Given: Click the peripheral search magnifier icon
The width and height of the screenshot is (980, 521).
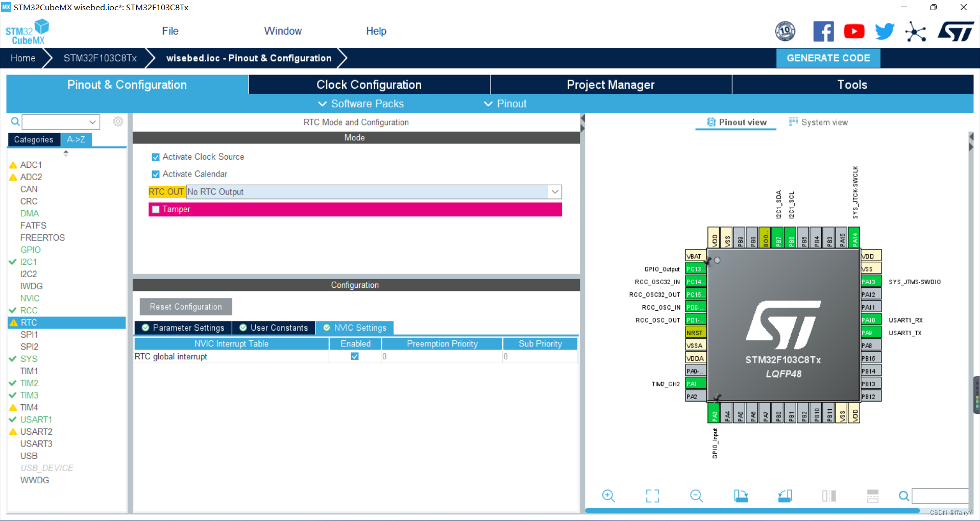Looking at the screenshot, I should point(15,121).
